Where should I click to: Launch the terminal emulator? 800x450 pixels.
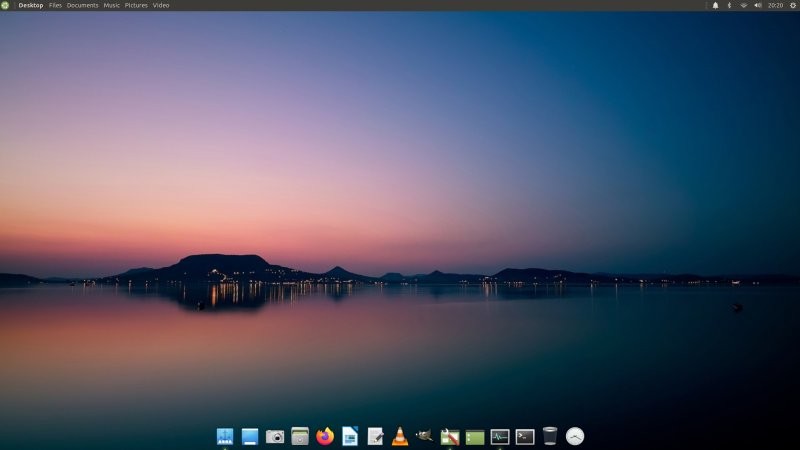coord(525,436)
